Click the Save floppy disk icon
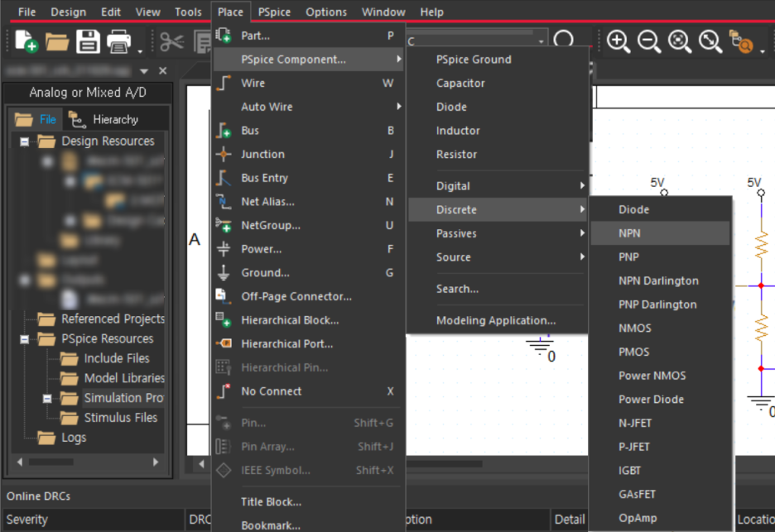 88,41
